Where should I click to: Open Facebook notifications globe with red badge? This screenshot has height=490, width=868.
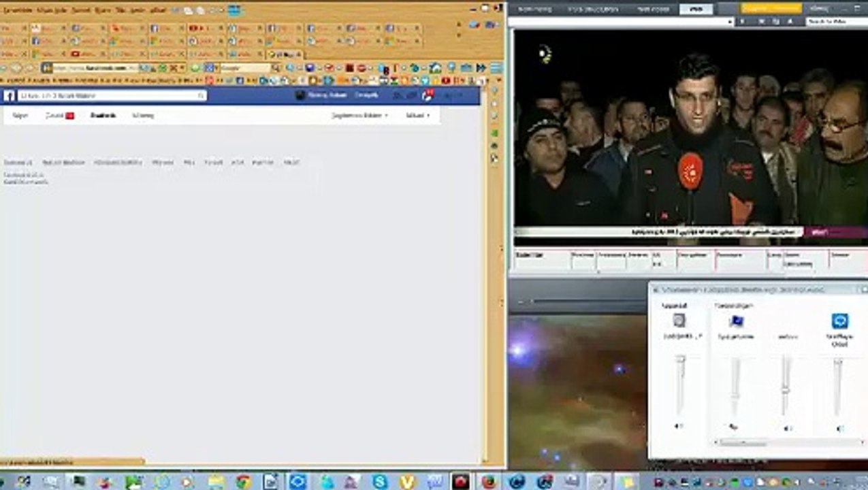(x=427, y=95)
